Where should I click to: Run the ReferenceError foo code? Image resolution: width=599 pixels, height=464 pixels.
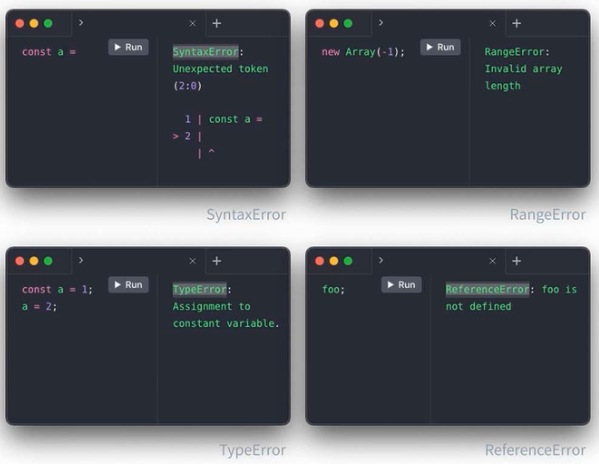401,285
